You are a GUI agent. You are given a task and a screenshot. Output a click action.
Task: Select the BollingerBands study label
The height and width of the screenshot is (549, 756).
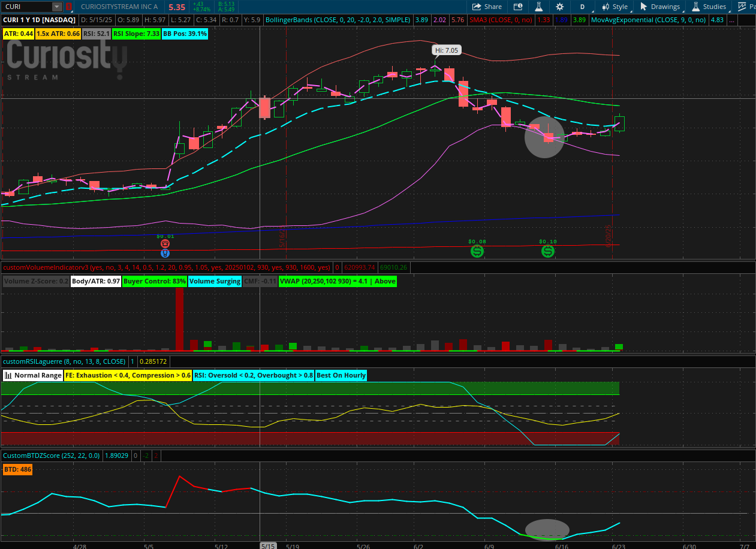(338, 20)
